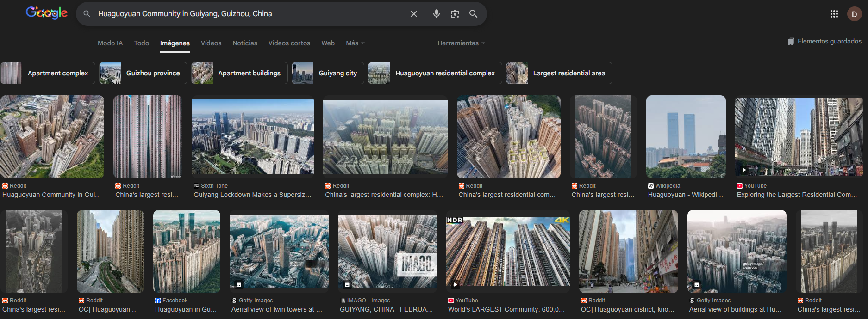Image resolution: width=868 pixels, height=319 pixels.
Task: Switch to the Videos tab
Action: pos(211,43)
